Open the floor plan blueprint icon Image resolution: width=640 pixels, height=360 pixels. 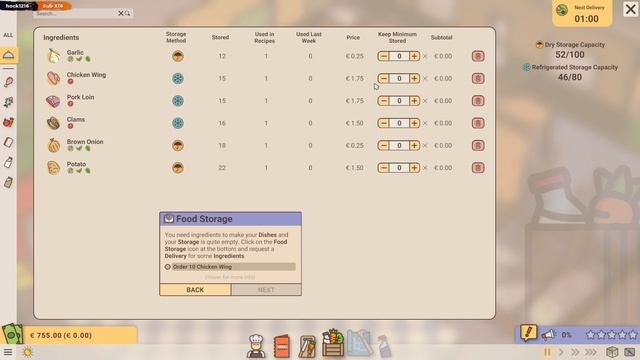point(359,343)
